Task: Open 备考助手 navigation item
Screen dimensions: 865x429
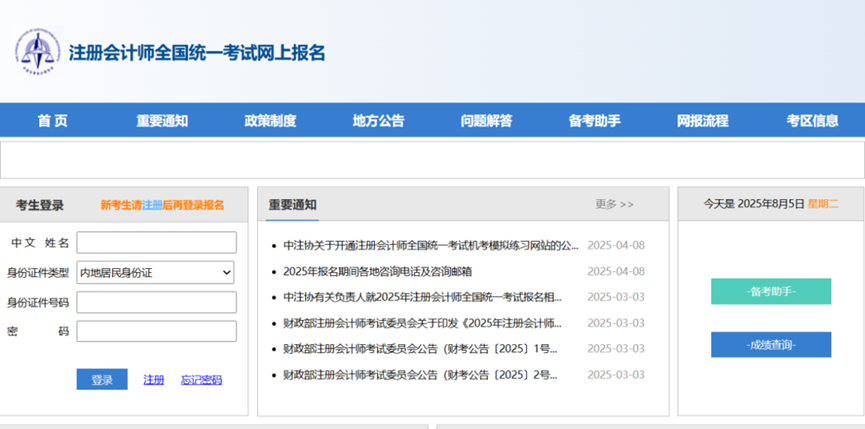Action: [595, 121]
